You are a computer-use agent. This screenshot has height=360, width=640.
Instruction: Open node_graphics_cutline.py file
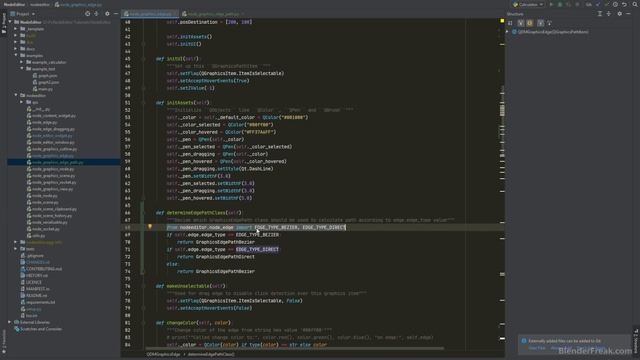coord(54,149)
